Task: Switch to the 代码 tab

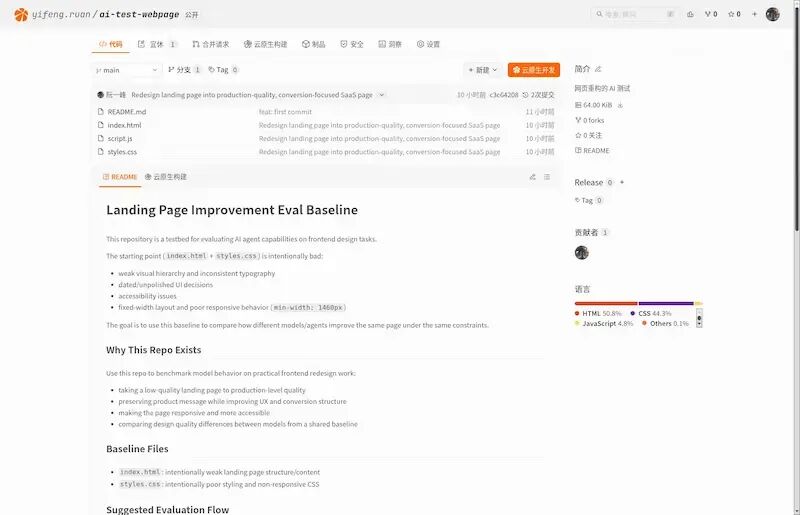Action: click(111, 44)
